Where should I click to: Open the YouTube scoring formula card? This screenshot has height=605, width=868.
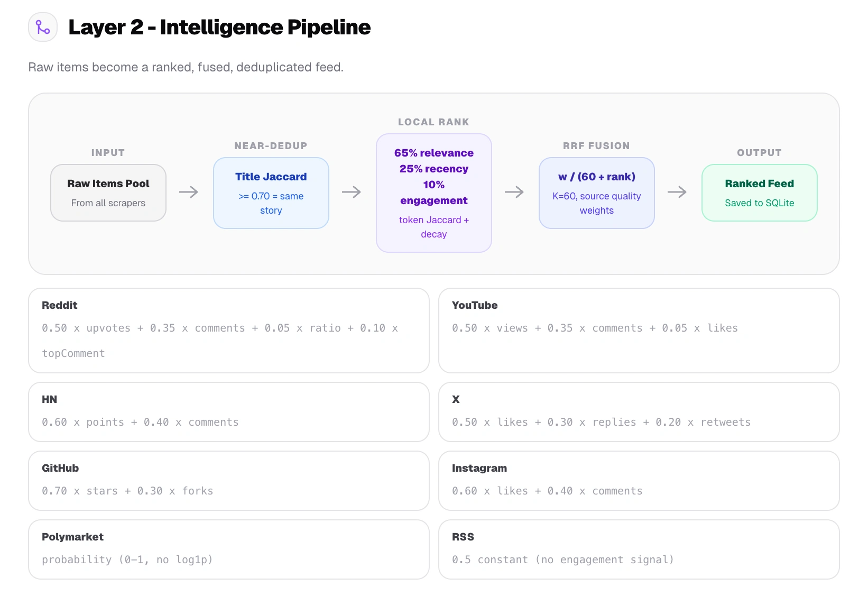pyautogui.click(x=639, y=331)
